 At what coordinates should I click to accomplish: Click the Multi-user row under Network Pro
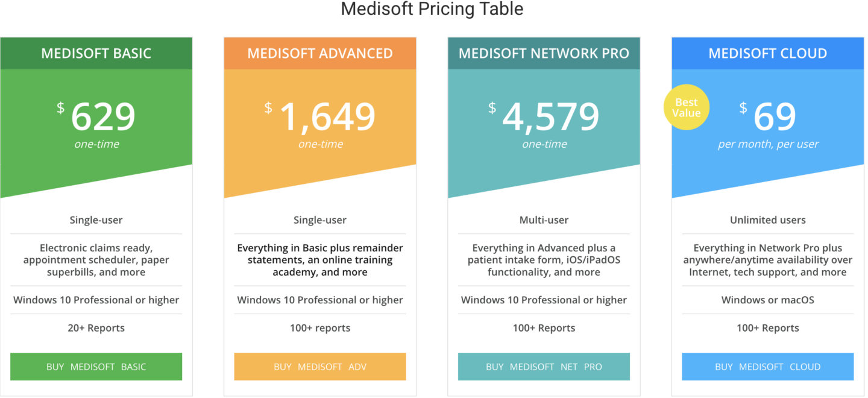(544, 220)
